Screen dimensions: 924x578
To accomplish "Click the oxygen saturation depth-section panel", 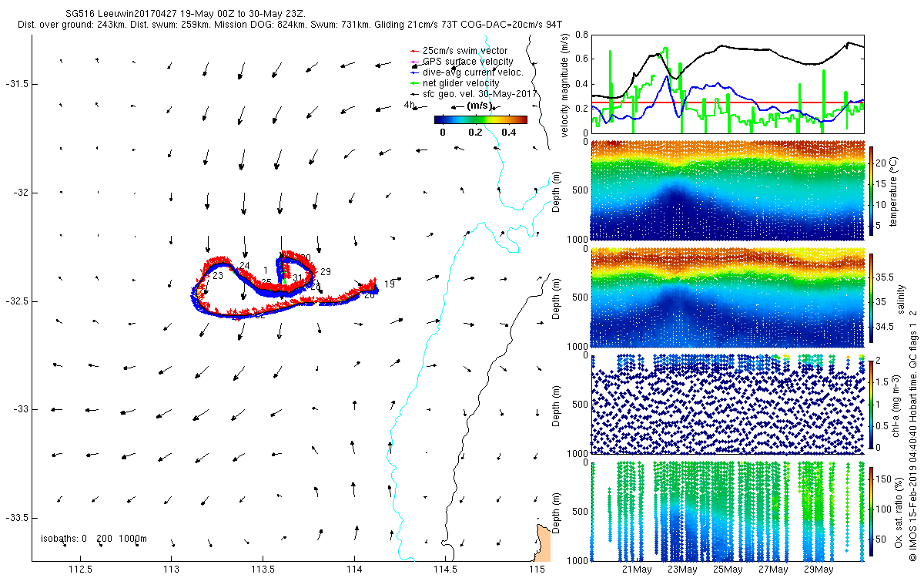I will (x=728, y=512).
